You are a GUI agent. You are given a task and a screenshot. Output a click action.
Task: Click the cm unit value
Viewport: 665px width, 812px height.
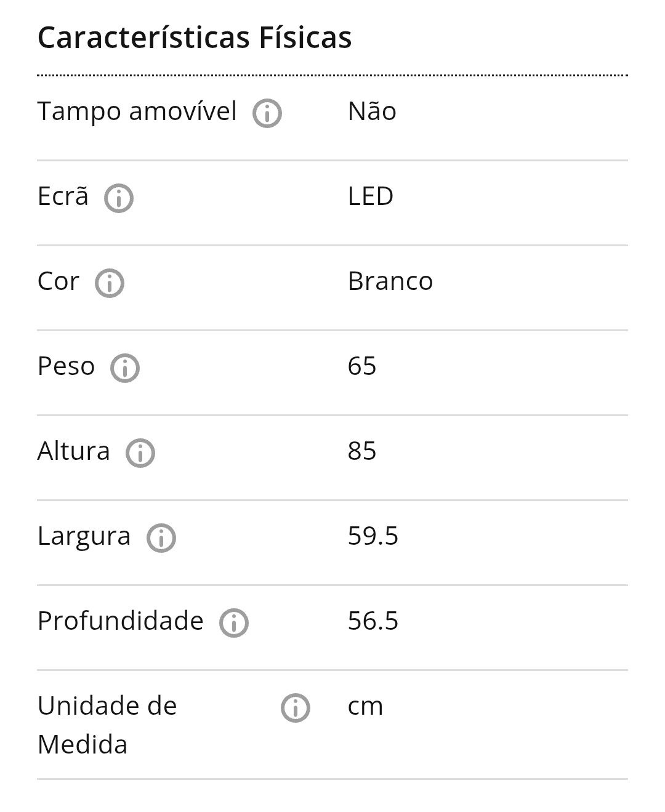click(x=366, y=706)
